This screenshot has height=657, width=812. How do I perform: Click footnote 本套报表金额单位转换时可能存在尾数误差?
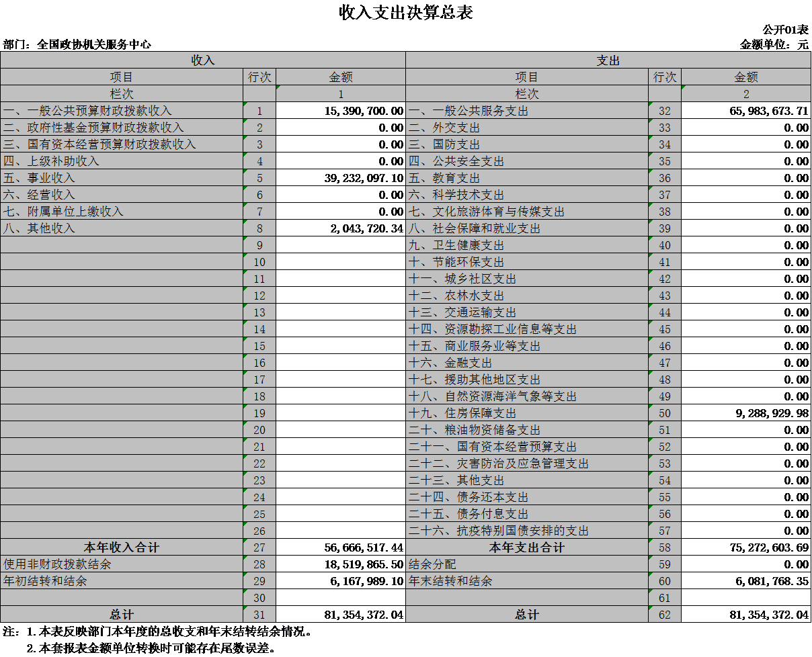[151, 648]
